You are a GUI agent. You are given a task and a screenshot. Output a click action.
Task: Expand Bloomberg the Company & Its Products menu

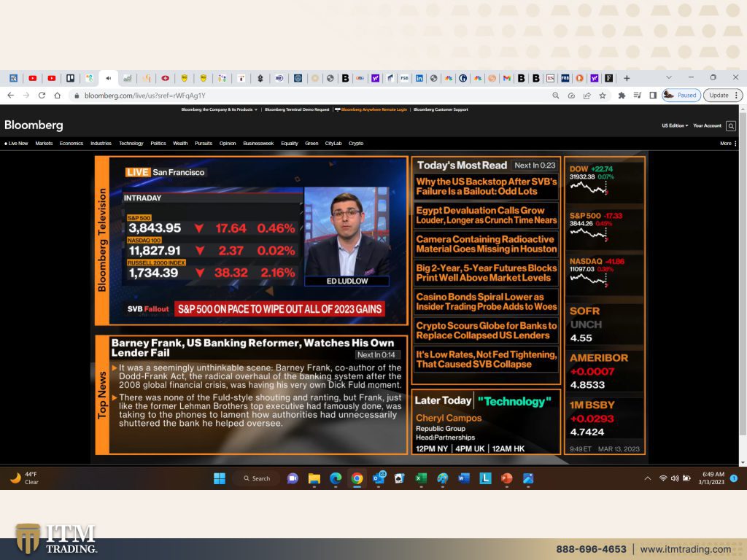pyautogui.click(x=219, y=109)
